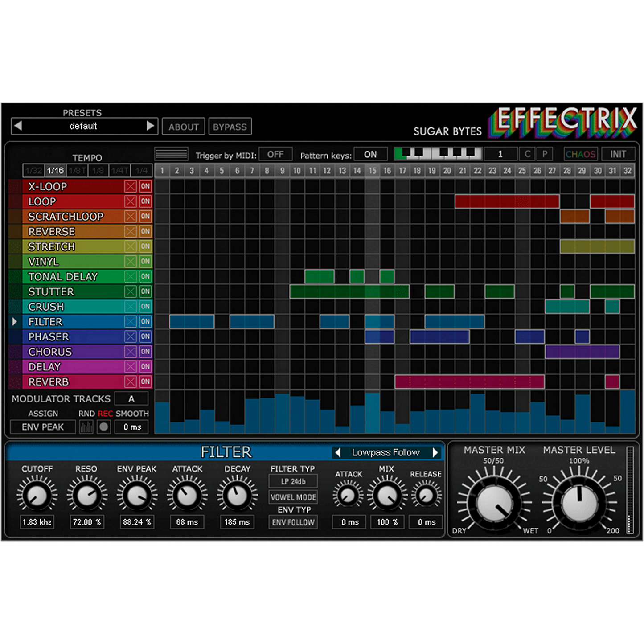Click step 15 in the sequencer header
Image resolution: width=644 pixels, height=644 pixels.
372,171
